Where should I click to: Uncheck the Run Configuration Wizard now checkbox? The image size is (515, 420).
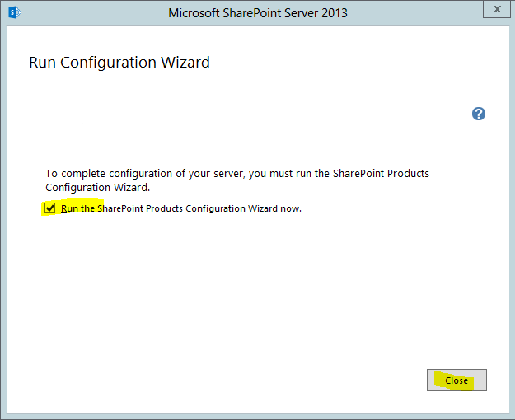[x=50, y=208]
